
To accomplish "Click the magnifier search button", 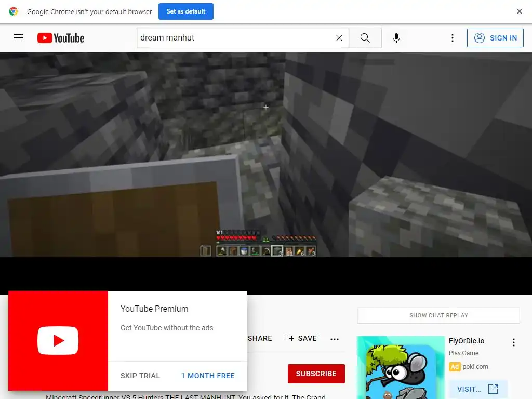I will [x=365, y=38].
